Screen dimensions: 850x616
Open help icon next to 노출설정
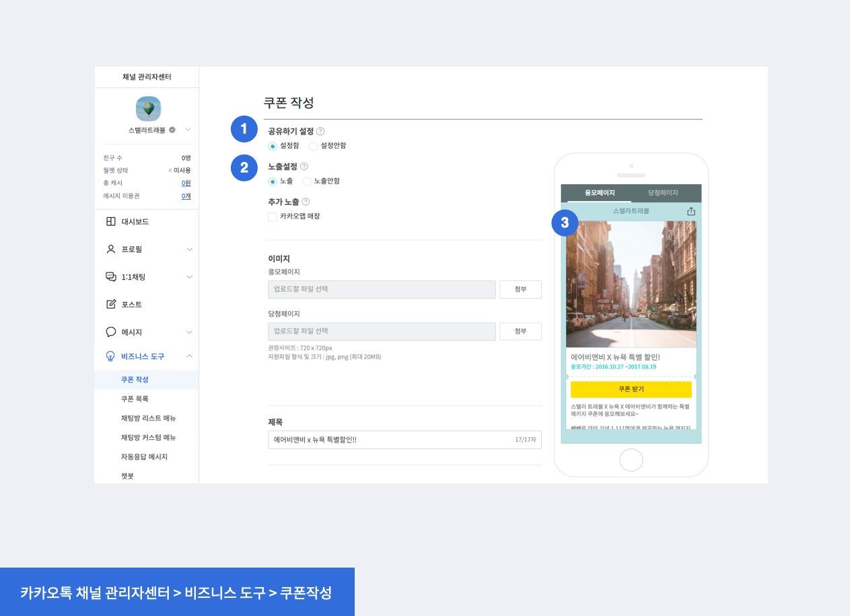(304, 166)
